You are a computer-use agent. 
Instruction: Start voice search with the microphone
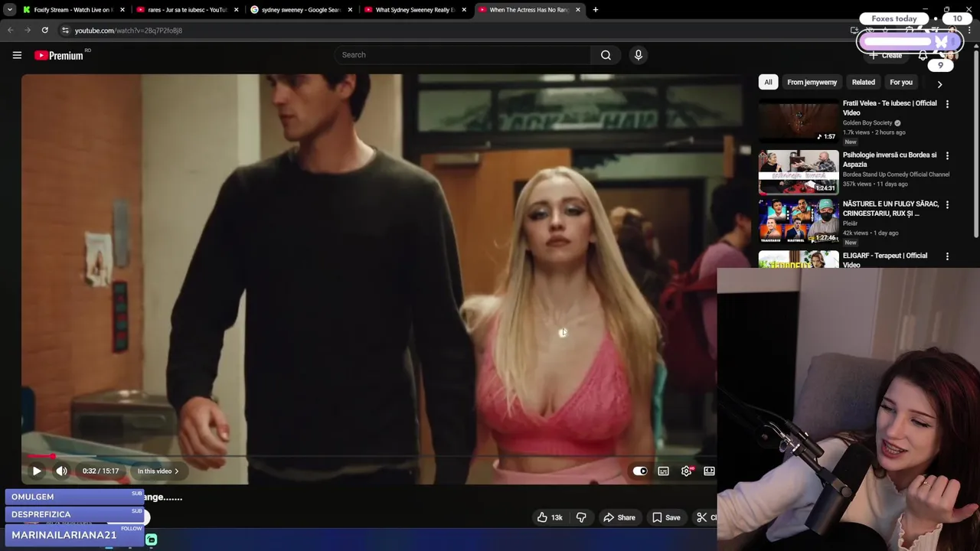pos(639,55)
